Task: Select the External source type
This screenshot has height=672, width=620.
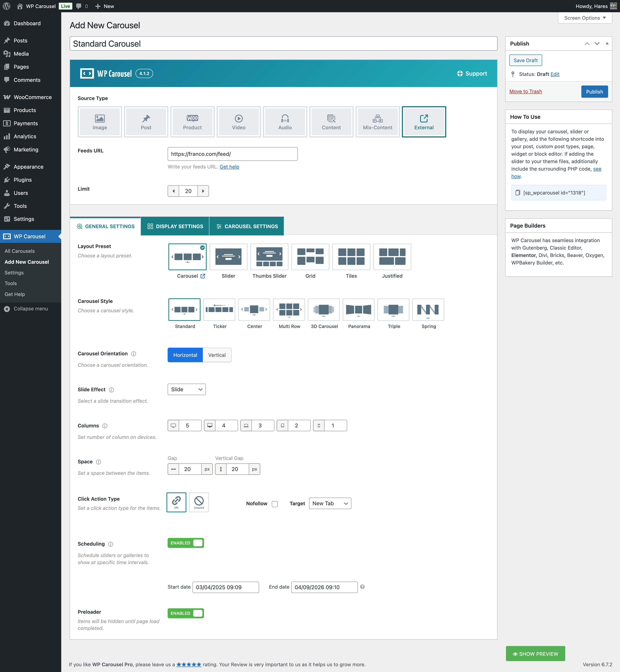Action: (x=424, y=122)
